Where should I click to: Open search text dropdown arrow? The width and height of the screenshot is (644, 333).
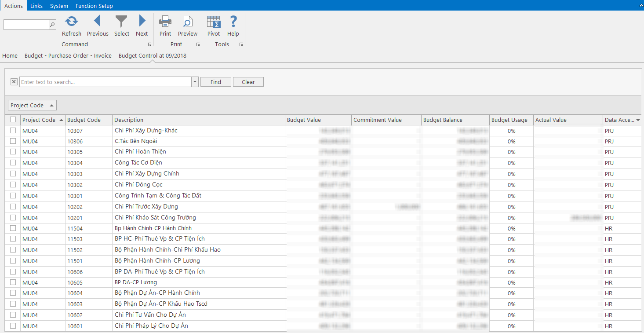tap(195, 82)
